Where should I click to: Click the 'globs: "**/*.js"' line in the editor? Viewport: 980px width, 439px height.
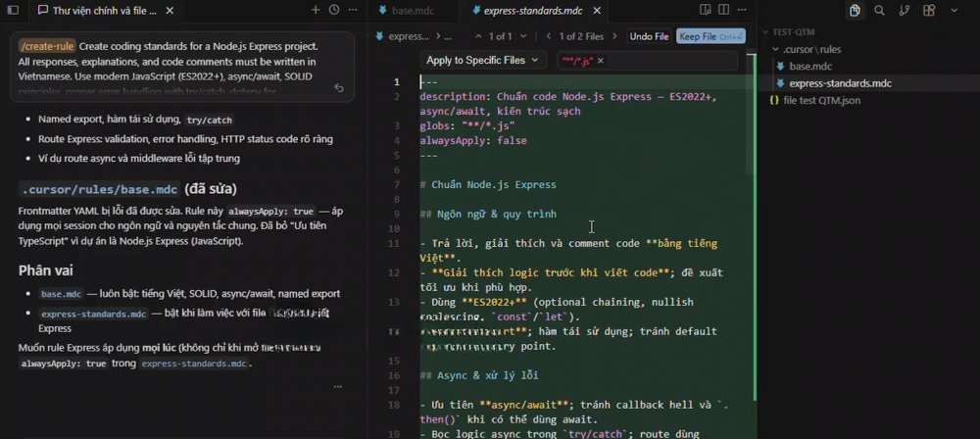coord(467,126)
